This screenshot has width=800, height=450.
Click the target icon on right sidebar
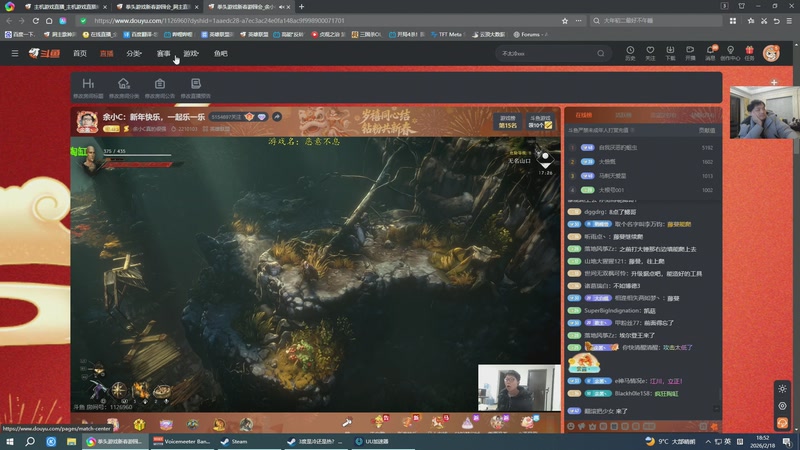tap(782, 406)
